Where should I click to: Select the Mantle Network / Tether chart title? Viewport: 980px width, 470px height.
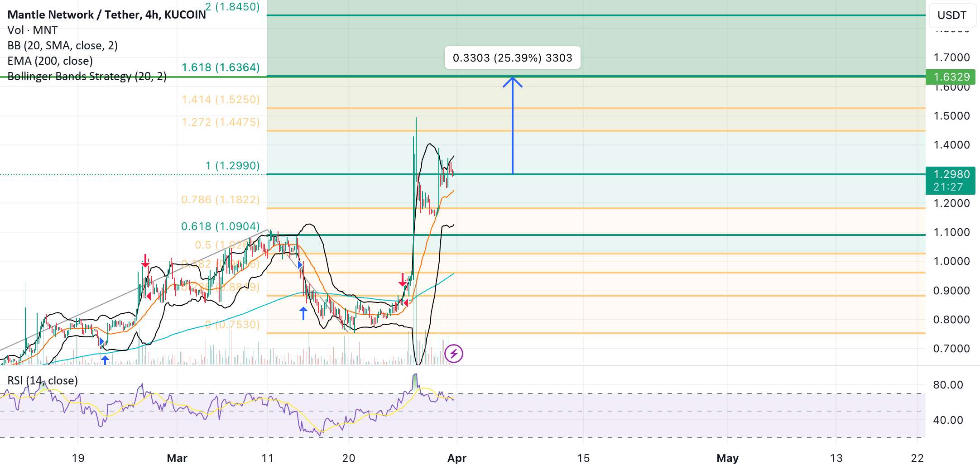tap(107, 14)
